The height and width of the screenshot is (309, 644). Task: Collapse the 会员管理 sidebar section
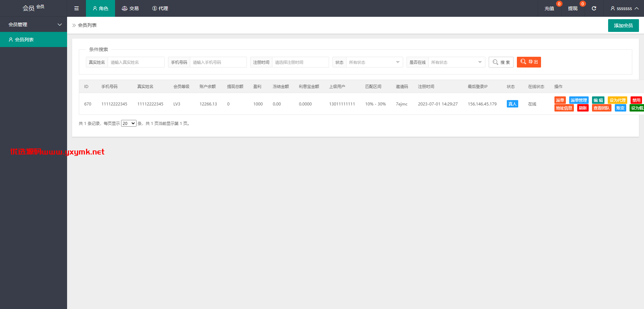34,25
